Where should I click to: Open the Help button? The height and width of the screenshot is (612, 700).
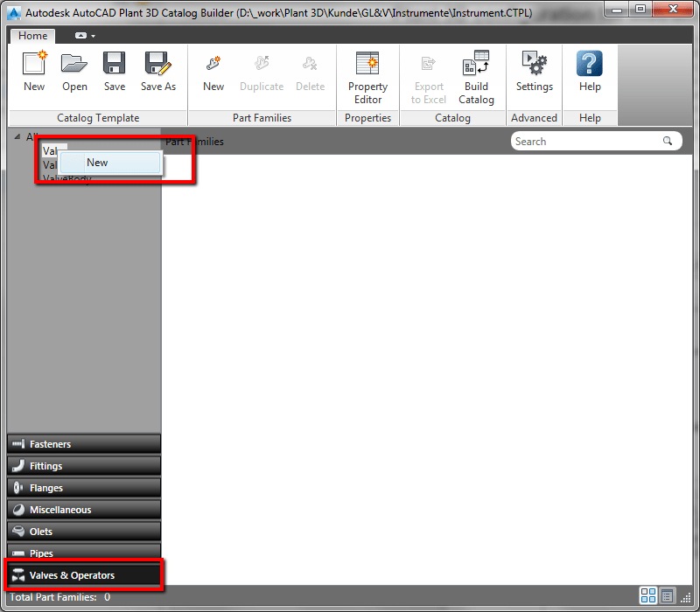(590, 71)
